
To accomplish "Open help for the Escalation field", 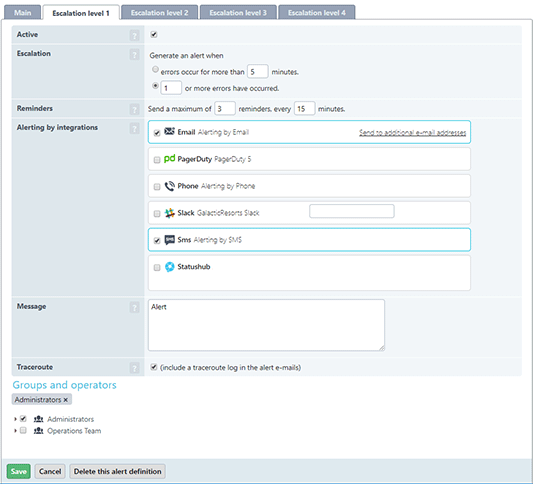I will click(135, 54).
